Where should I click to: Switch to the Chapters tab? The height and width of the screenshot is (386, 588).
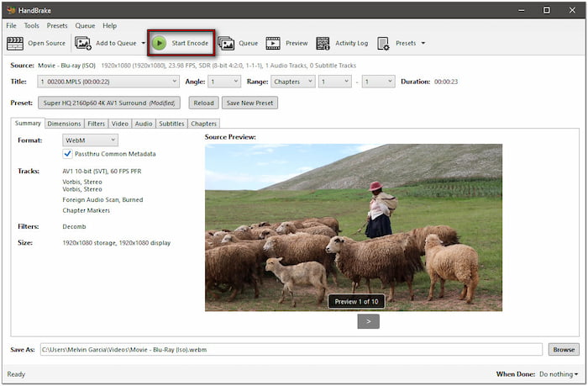point(203,124)
